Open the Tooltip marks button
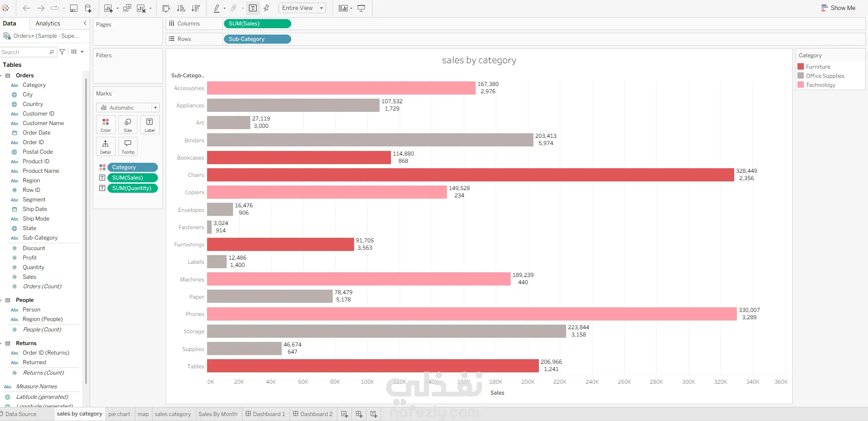868x421 pixels. [128, 147]
